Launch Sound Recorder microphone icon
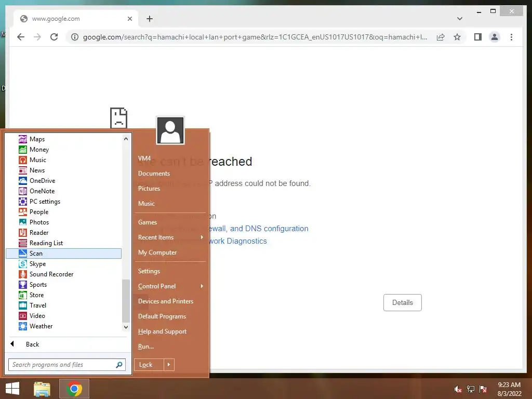Image resolution: width=532 pixels, height=399 pixels. (x=23, y=274)
